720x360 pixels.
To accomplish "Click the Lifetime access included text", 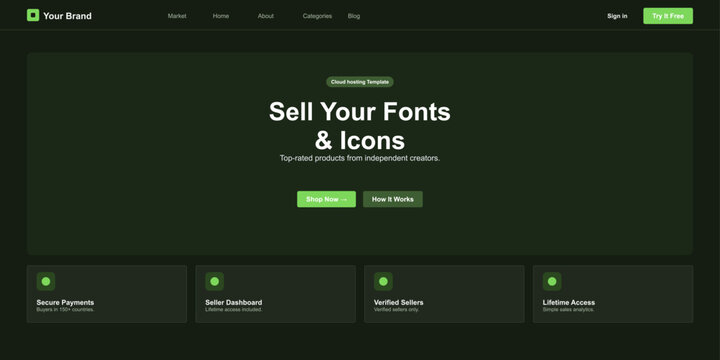I will coord(234,309).
